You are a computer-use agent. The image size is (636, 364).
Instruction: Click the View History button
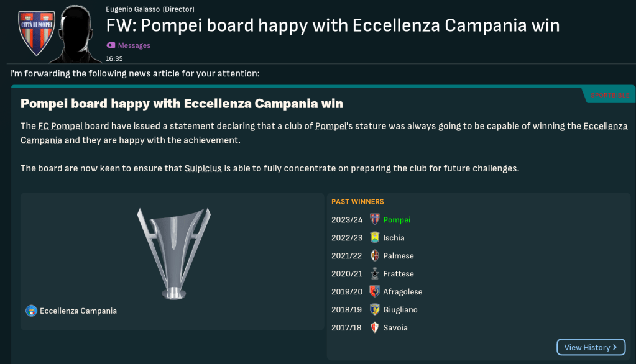pos(590,347)
